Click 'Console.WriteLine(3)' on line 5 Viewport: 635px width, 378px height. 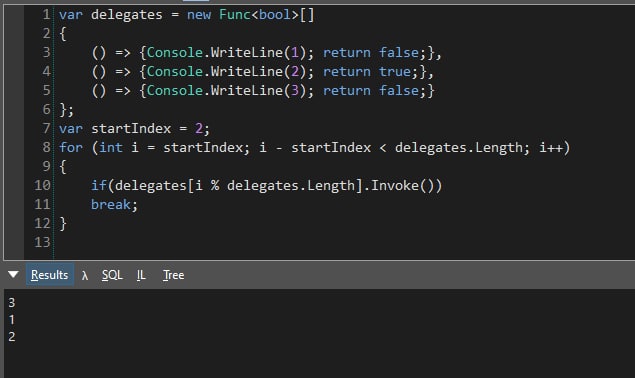[x=226, y=90]
